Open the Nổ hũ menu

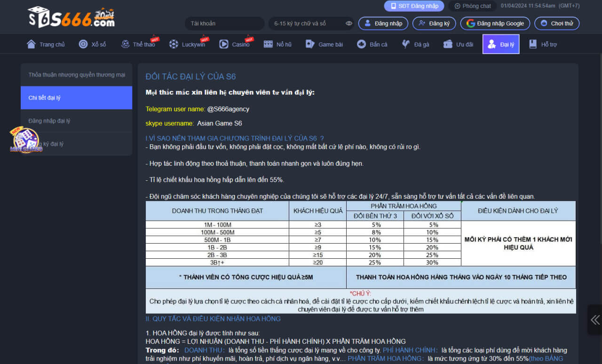(277, 44)
